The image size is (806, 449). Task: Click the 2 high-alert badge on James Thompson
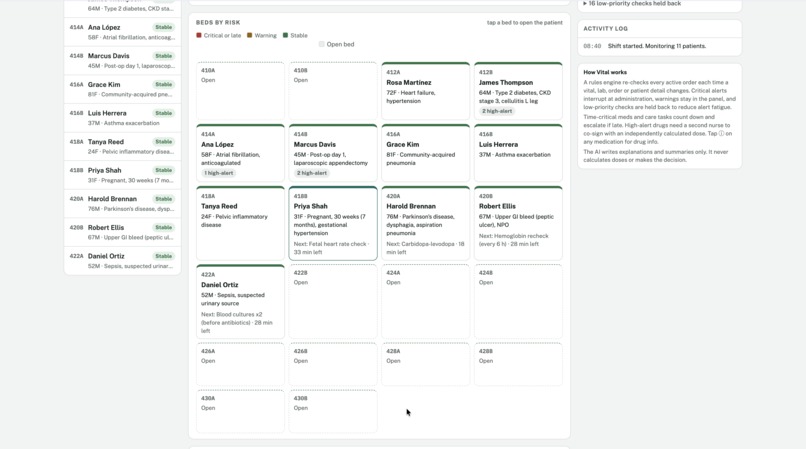[497, 111]
